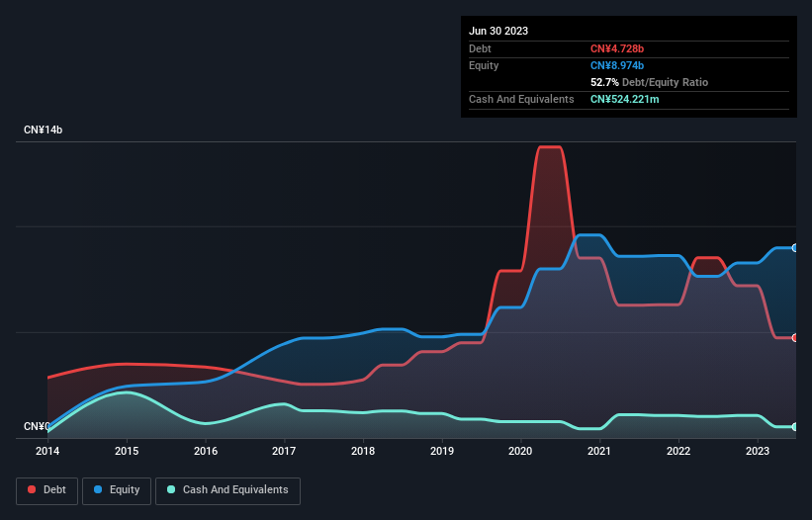Click the Equity row label in tooltip

484,65
